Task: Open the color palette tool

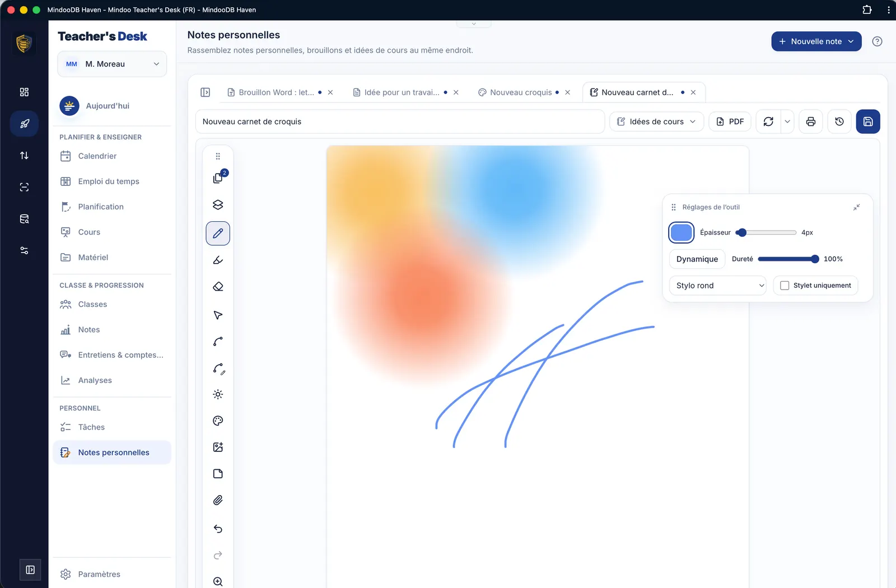Action: pos(218,421)
